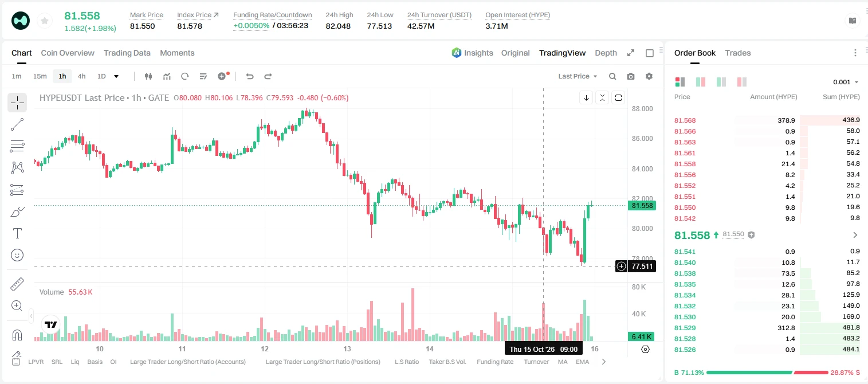Viewport: 868px width, 384px height.
Task: Select the trend line drawing tool
Action: tap(17, 124)
